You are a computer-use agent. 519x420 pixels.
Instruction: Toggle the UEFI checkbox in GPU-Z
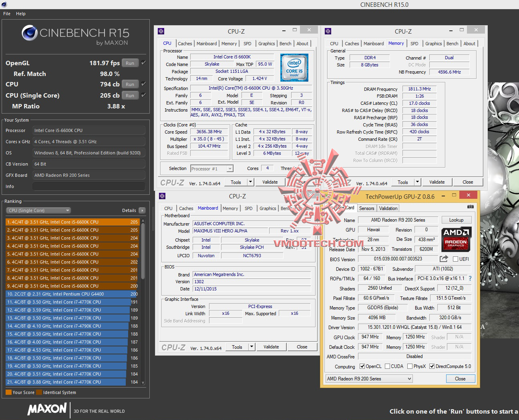[x=455, y=259]
